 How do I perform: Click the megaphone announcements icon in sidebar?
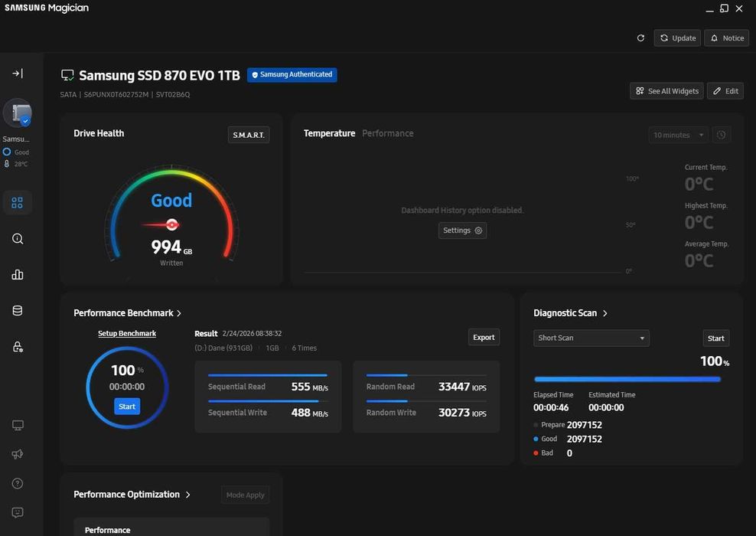coord(18,454)
